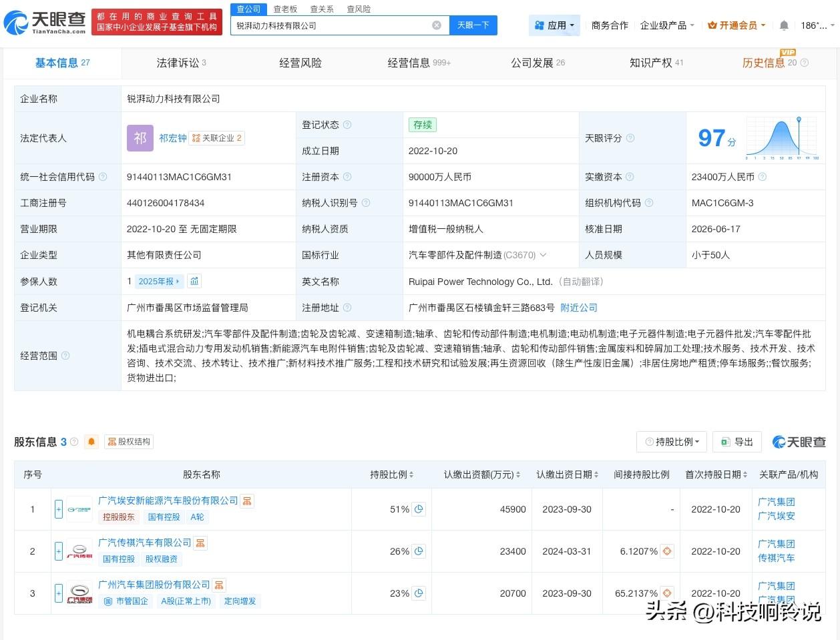
Task: Sort by 认缴出资额(万元) column
Action: [x=482, y=474]
